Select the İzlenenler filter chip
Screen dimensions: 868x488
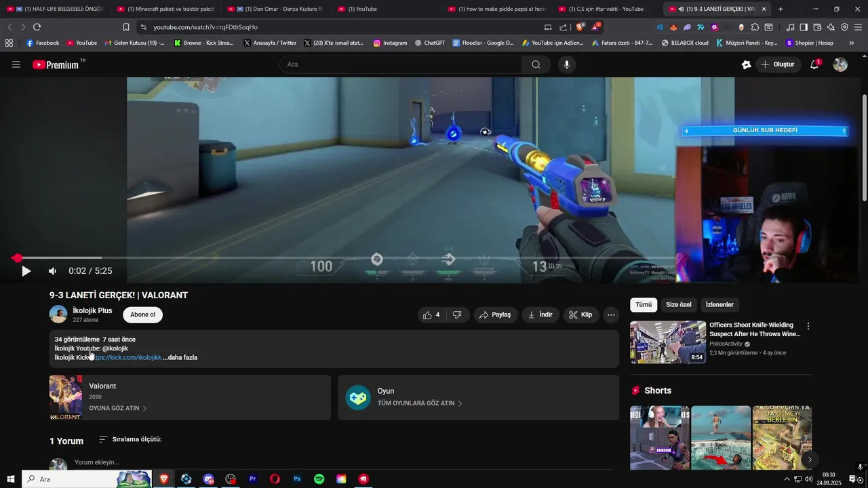[x=719, y=305]
